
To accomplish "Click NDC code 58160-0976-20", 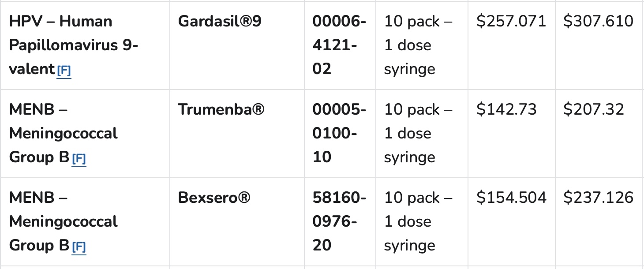I will point(339,221).
